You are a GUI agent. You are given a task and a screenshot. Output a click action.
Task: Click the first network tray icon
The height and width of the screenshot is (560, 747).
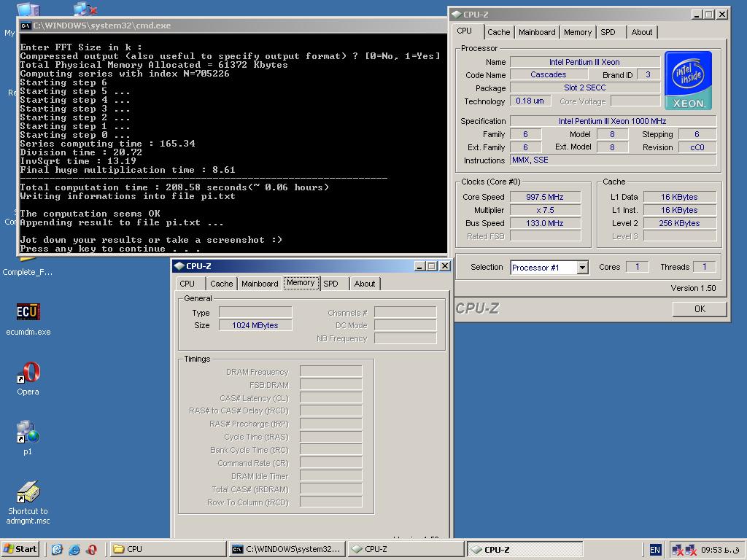[x=678, y=550]
